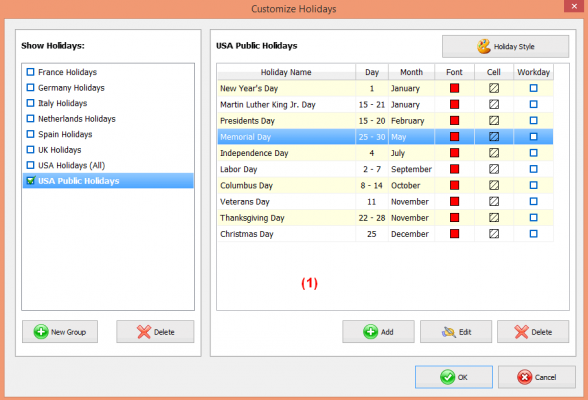Enable France Holidays checkbox
The image size is (588, 400).
point(30,72)
